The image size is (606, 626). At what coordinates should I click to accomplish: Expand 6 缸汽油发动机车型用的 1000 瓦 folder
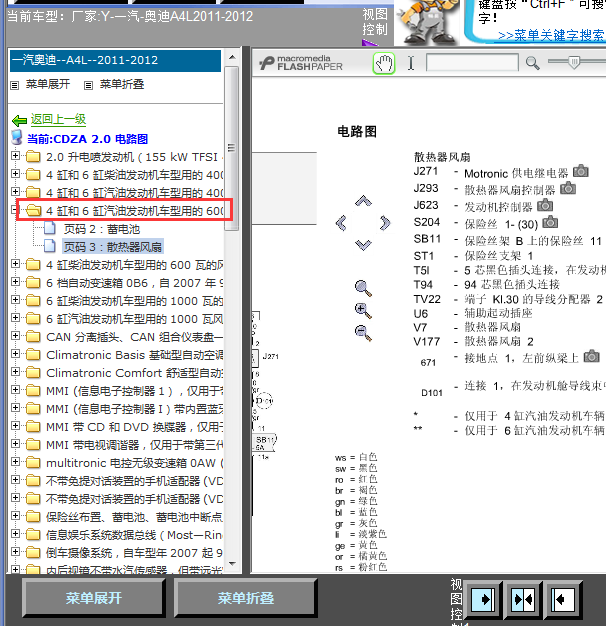pyautogui.click(x=15, y=317)
